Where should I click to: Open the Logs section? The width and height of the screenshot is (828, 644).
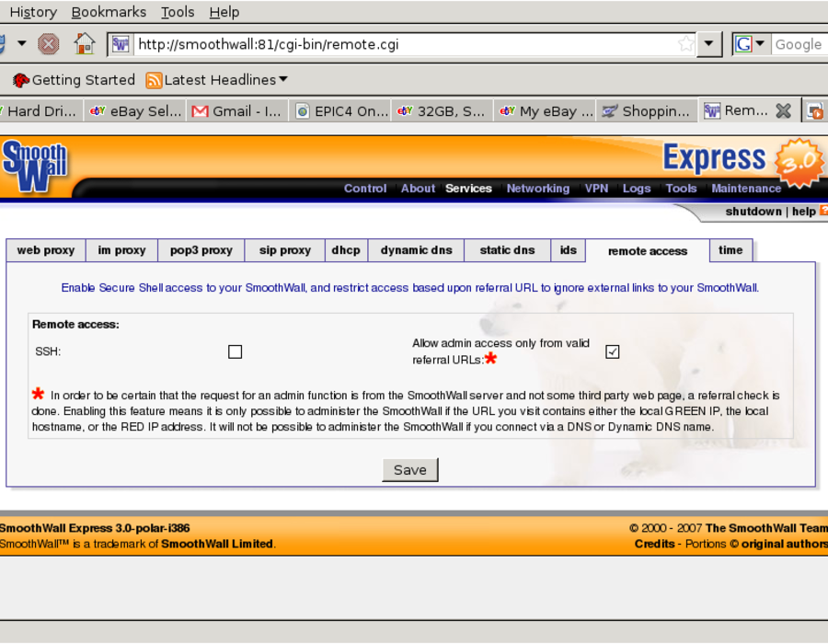(x=637, y=189)
